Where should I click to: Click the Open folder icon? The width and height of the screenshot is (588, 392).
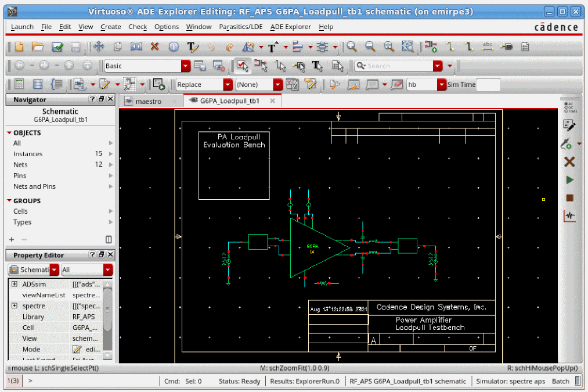pyautogui.click(x=38, y=47)
